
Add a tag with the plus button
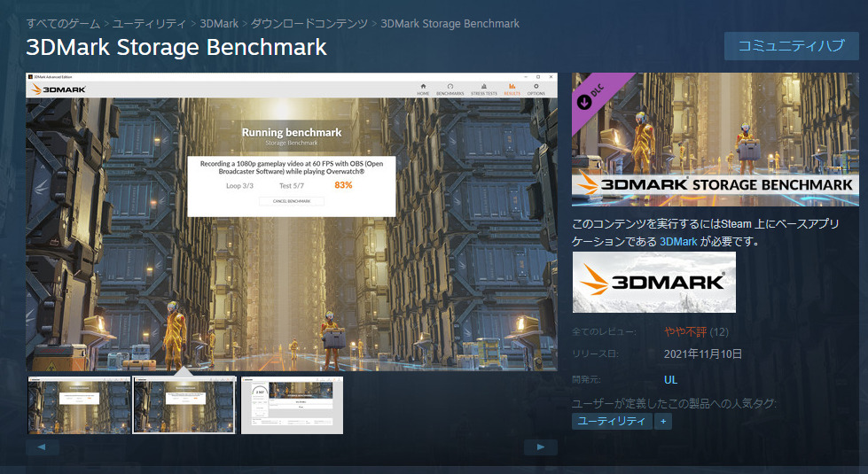[663, 422]
